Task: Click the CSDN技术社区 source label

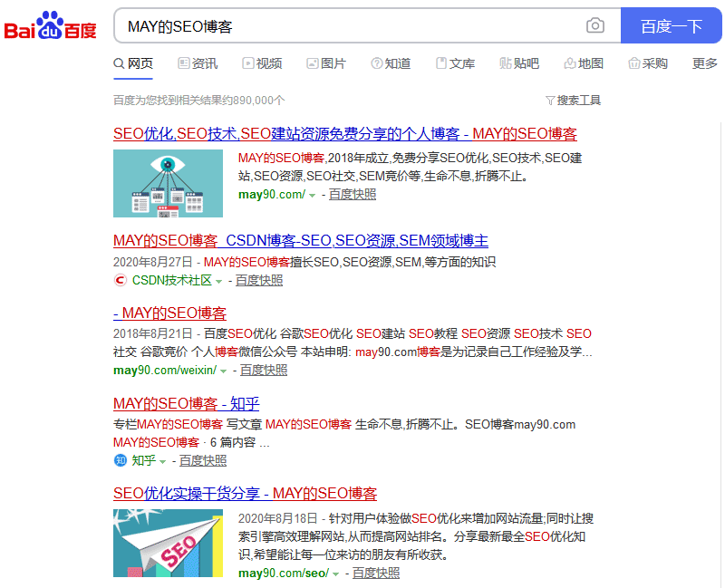Action: coord(172,281)
